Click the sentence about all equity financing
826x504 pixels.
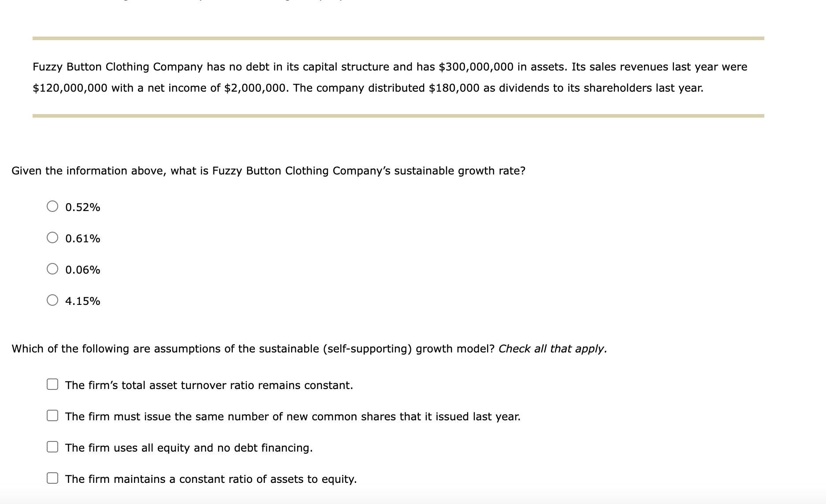click(189, 448)
